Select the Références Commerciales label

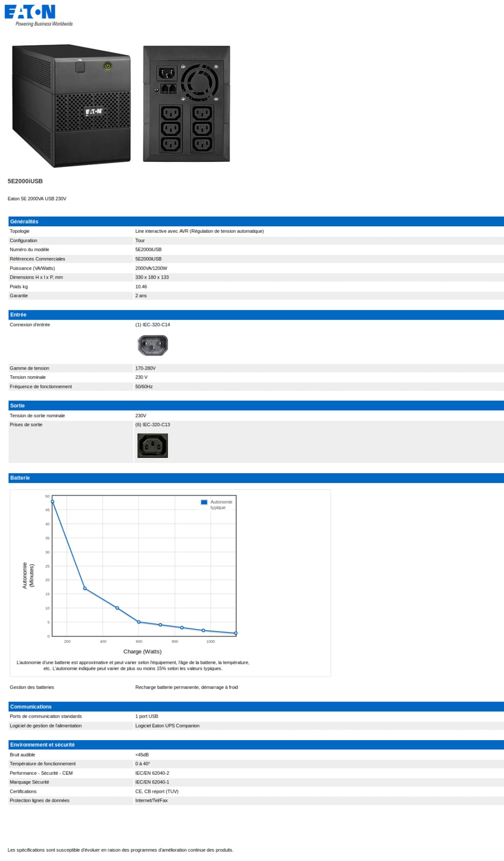coord(37,259)
